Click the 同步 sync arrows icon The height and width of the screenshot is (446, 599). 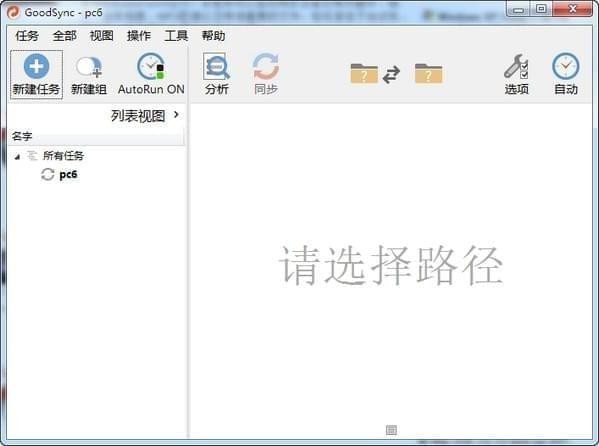click(266, 66)
